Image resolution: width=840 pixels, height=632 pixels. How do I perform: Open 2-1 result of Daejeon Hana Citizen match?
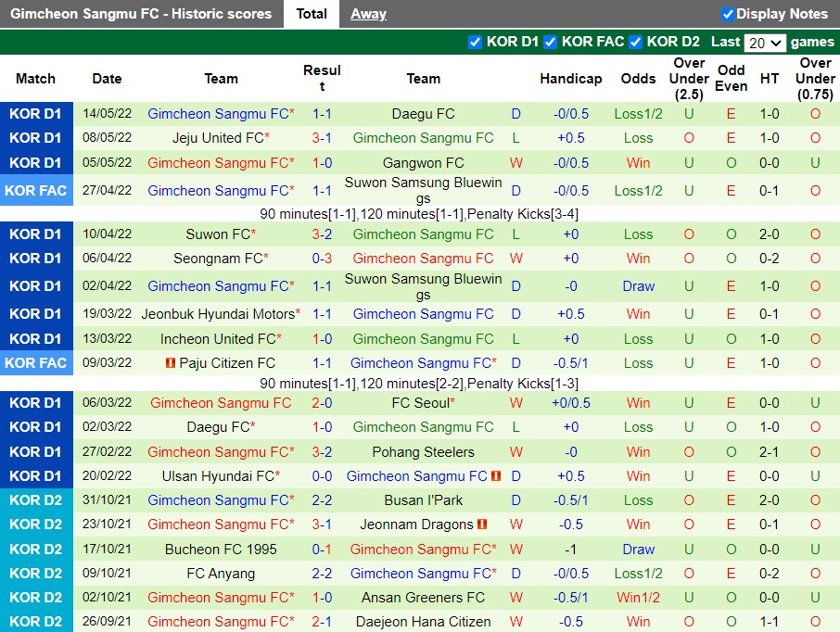[322, 622]
